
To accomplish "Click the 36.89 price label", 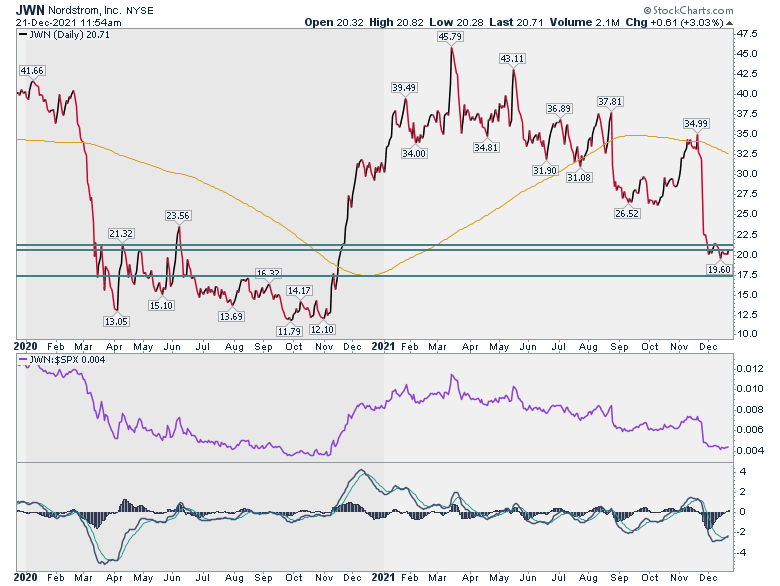I will [559, 108].
